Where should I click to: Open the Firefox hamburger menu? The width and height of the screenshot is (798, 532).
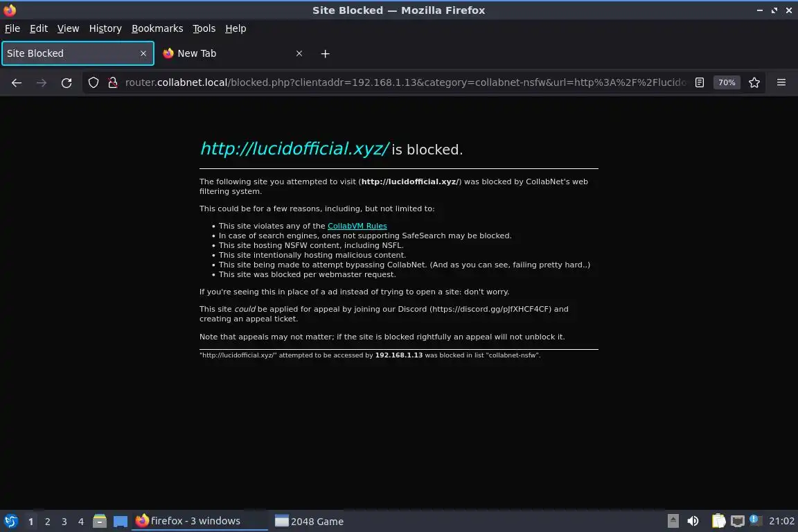(781, 82)
